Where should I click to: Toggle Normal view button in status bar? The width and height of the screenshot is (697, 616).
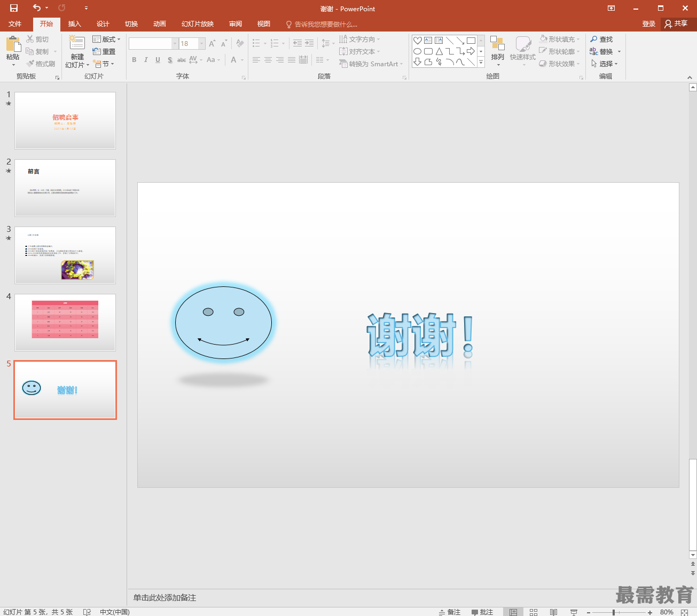[x=513, y=612]
